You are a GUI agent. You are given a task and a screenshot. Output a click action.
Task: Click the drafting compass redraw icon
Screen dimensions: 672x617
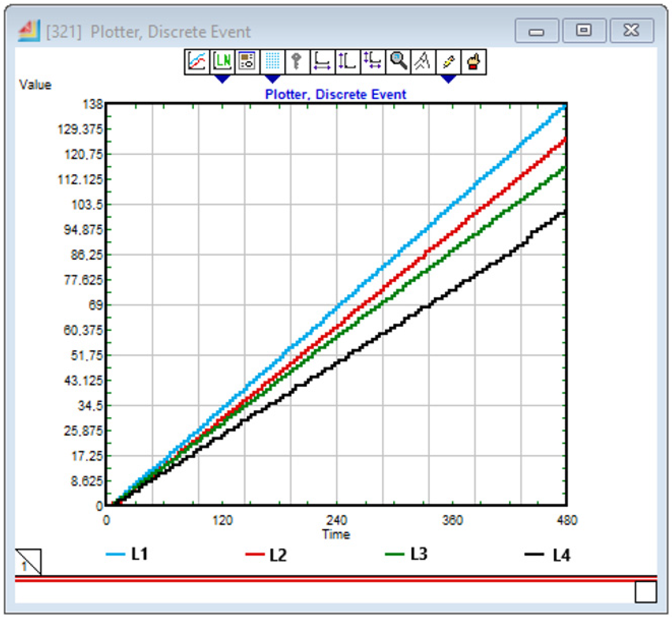point(423,62)
